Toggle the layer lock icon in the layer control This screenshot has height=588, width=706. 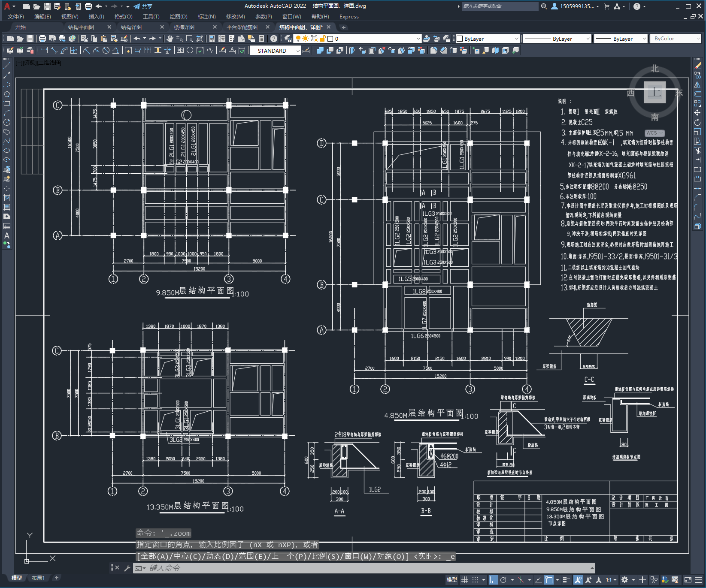pos(322,39)
